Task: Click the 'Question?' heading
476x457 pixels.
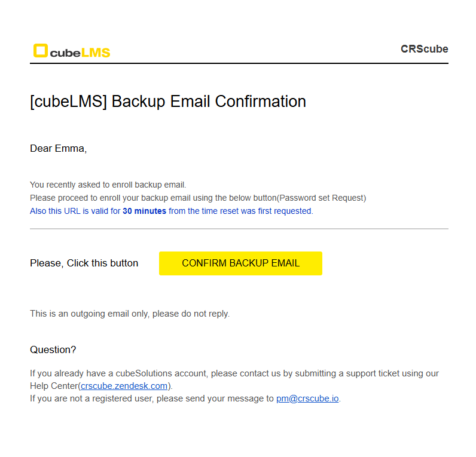Action: (53, 349)
